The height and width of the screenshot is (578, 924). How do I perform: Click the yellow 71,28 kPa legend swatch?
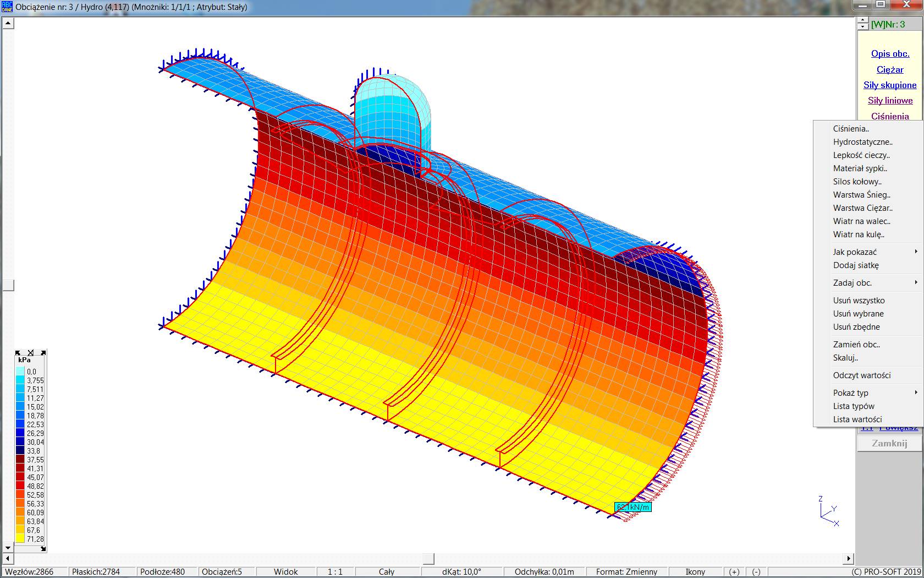(20, 539)
